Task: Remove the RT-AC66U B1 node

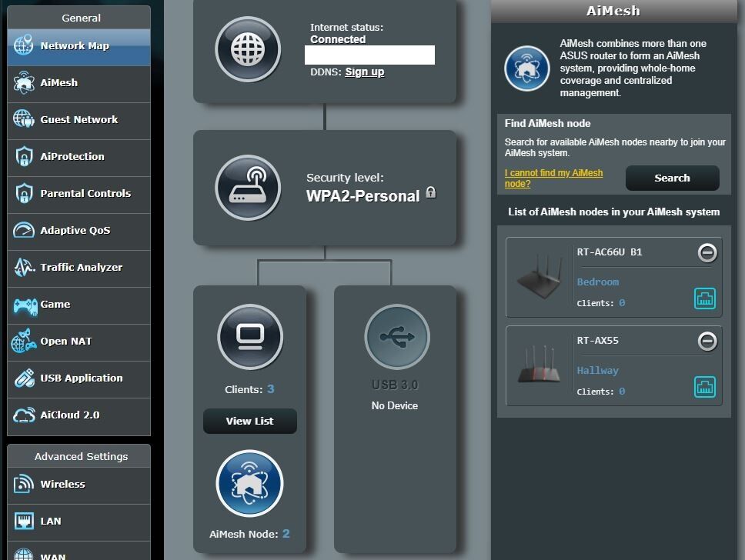Action: (x=707, y=252)
